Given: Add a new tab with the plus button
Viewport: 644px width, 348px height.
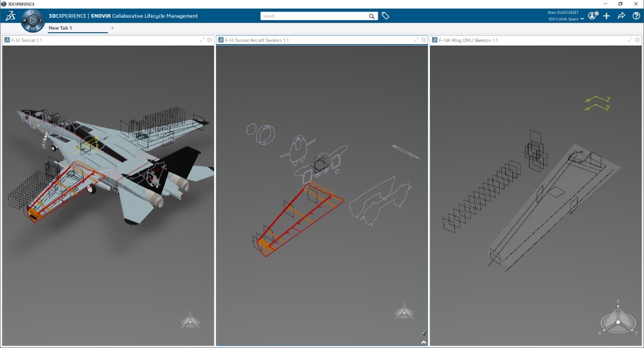Looking at the screenshot, I should pyautogui.click(x=112, y=28).
